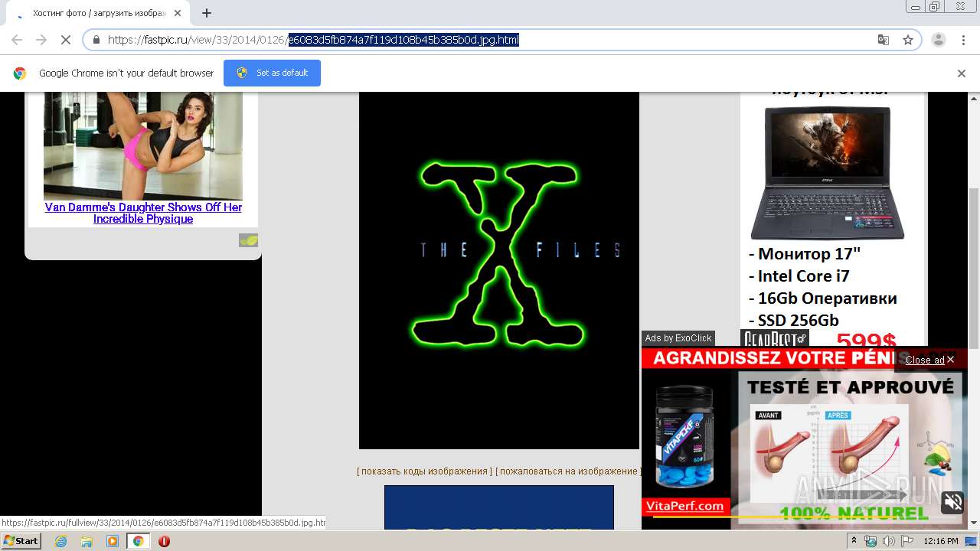Click the Intel Core i7 ad text
The height and width of the screenshot is (551, 980).
(799, 276)
